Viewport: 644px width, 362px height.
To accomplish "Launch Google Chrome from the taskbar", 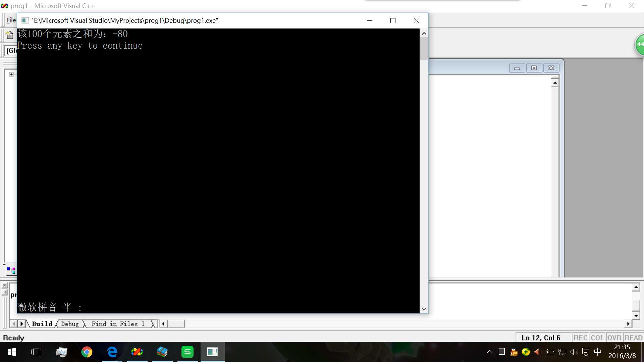I will tap(87, 352).
